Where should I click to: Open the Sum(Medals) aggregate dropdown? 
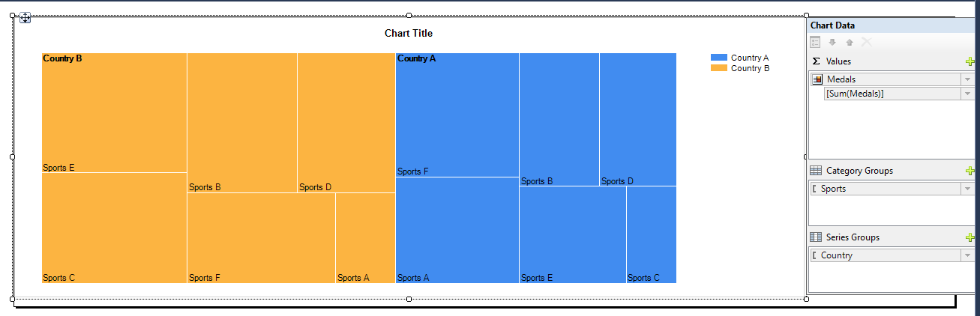(967, 94)
